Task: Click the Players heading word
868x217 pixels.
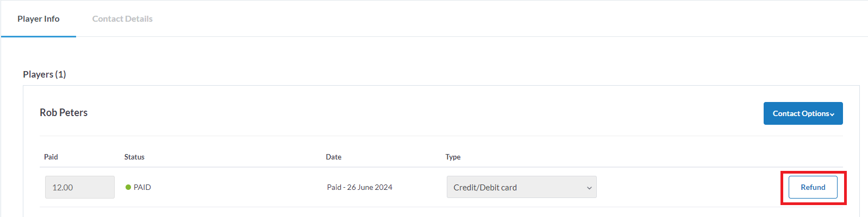Action: click(x=38, y=74)
